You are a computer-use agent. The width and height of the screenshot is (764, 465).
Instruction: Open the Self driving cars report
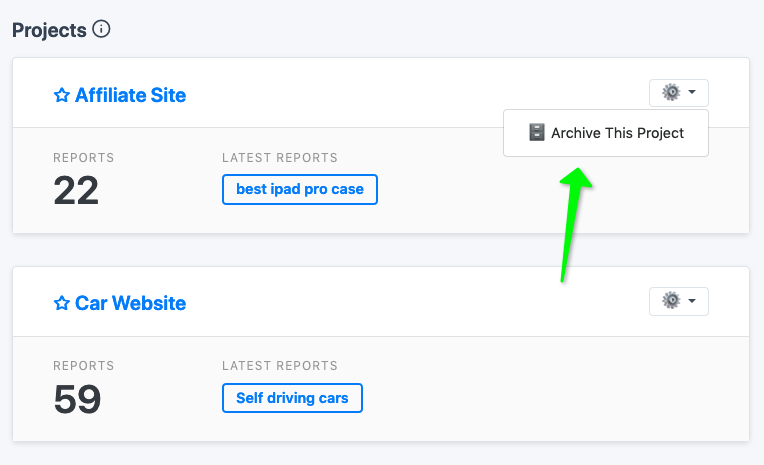coord(292,398)
